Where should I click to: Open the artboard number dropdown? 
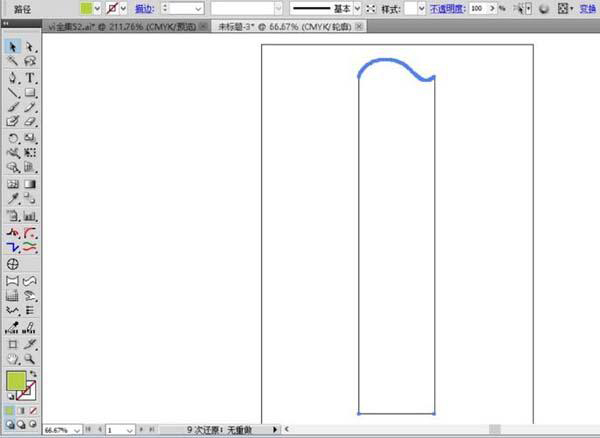point(130,430)
